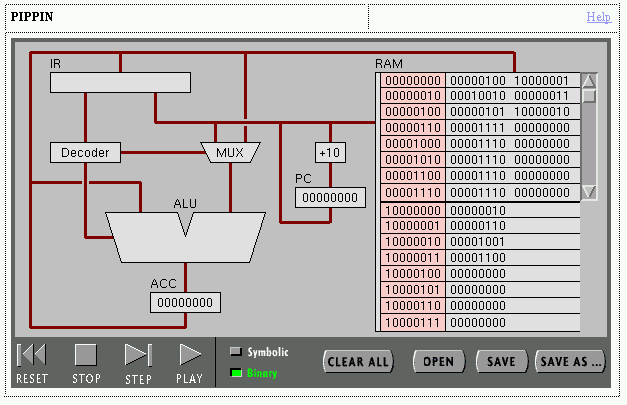Screen dimensions: 627x405
Task: Click the PC register value field
Action: pyautogui.click(x=330, y=198)
